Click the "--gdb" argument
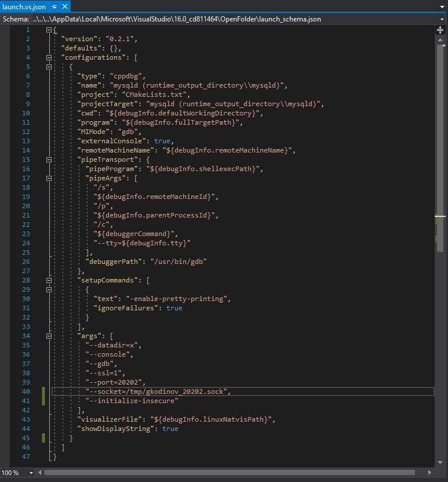Screen dimensions: 448x482 [x=100, y=364]
